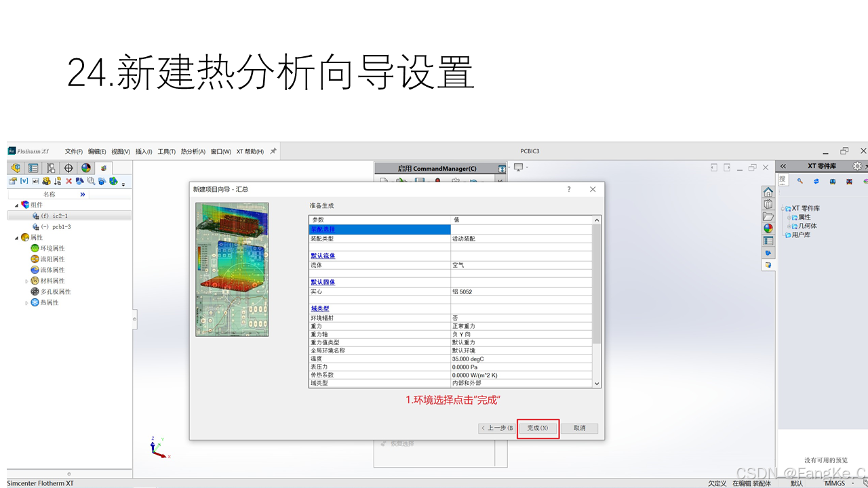868x488 pixels.
Task: Click the pin icon beside XT Help menu
Action: pyautogui.click(x=273, y=151)
